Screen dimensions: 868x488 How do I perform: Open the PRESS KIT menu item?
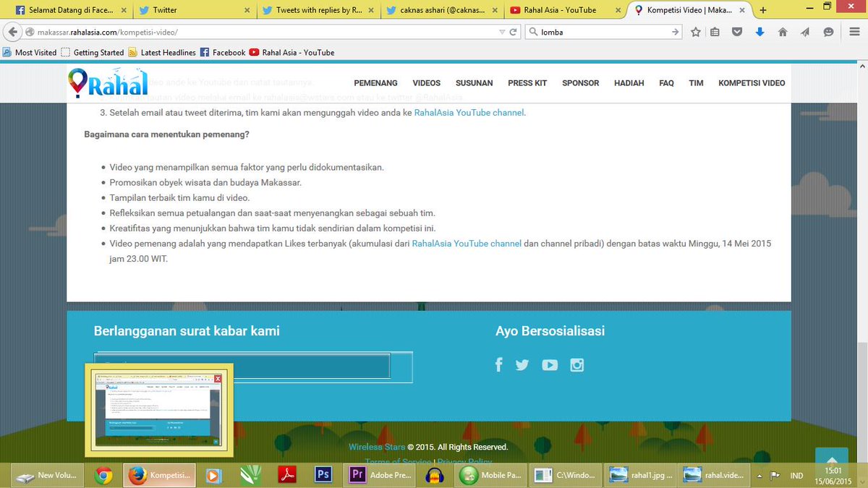click(x=527, y=83)
